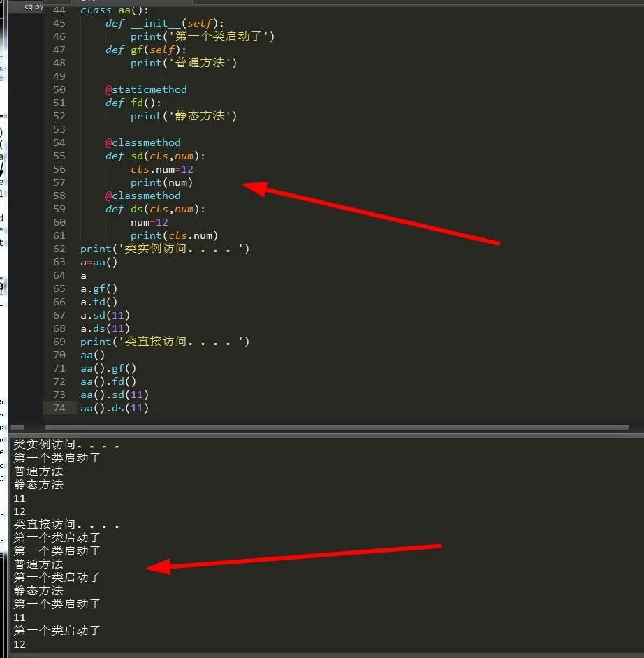The height and width of the screenshot is (658, 644).
Task: Click the @classmethod decorator on line 54
Action: click(143, 142)
